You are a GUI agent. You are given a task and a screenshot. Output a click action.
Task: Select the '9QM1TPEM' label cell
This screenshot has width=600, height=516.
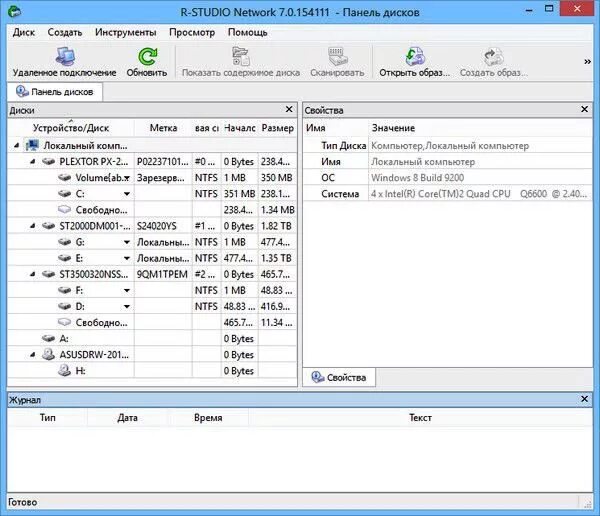point(162,274)
